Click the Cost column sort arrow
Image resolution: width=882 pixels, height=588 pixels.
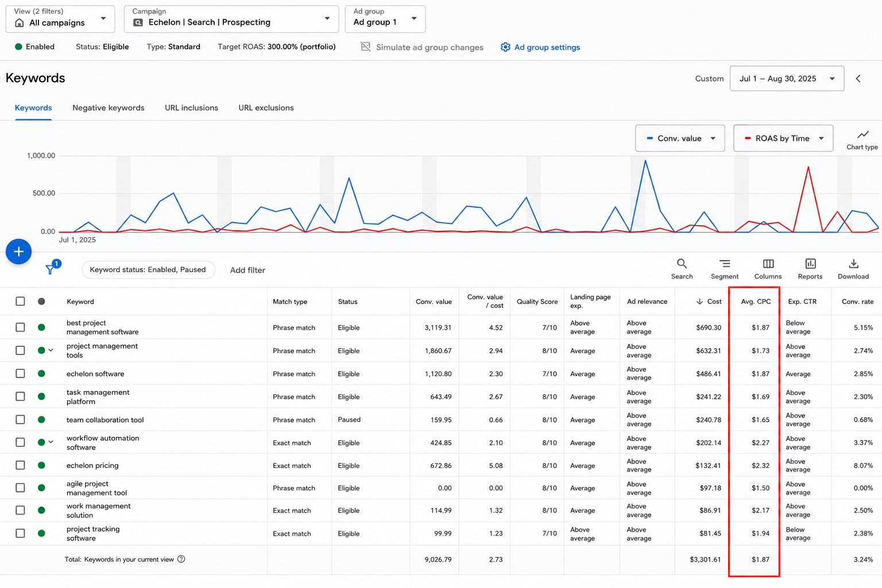[x=699, y=301]
